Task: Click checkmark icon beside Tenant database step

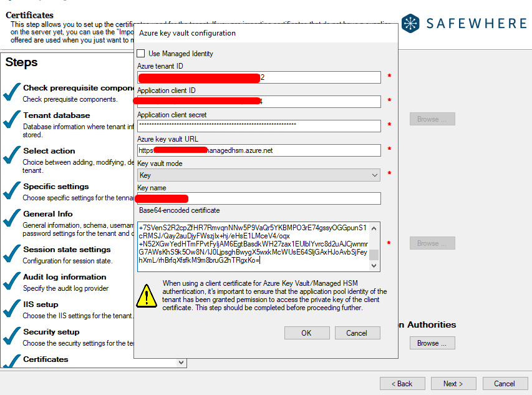Action: click(12, 120)
